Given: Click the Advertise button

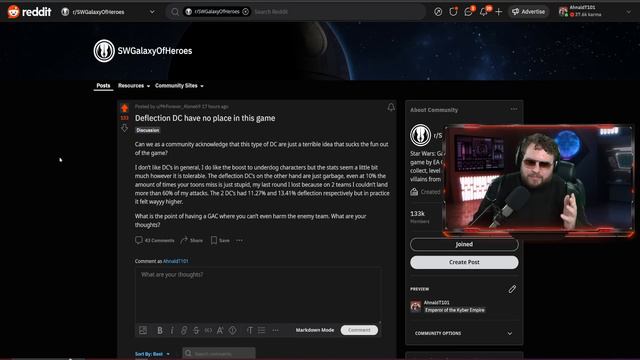Looking at the screenshot, I should tap(528, 12).
